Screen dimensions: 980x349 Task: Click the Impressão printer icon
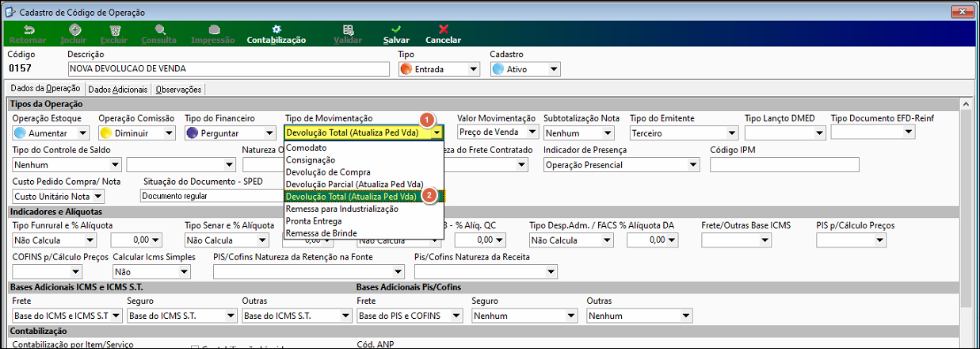[x=214, y=29]
